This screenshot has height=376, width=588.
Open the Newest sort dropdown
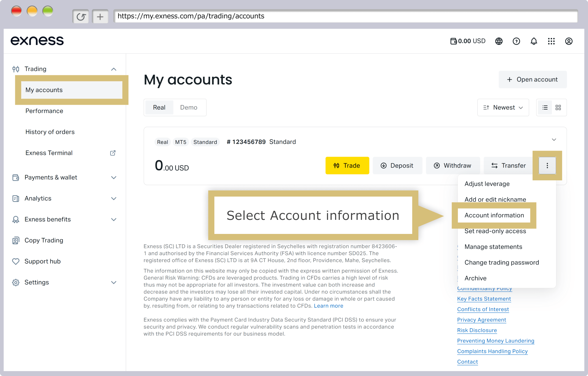point(503,107)
